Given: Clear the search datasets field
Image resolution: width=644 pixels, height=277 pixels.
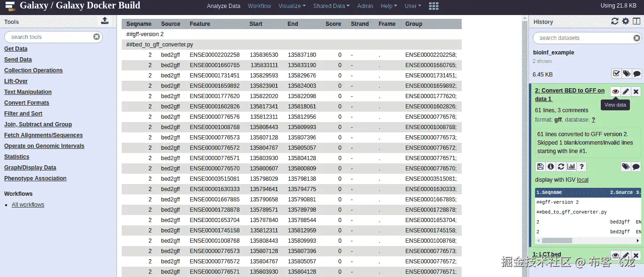Looking at the screenshot, I should coord(636,38).
